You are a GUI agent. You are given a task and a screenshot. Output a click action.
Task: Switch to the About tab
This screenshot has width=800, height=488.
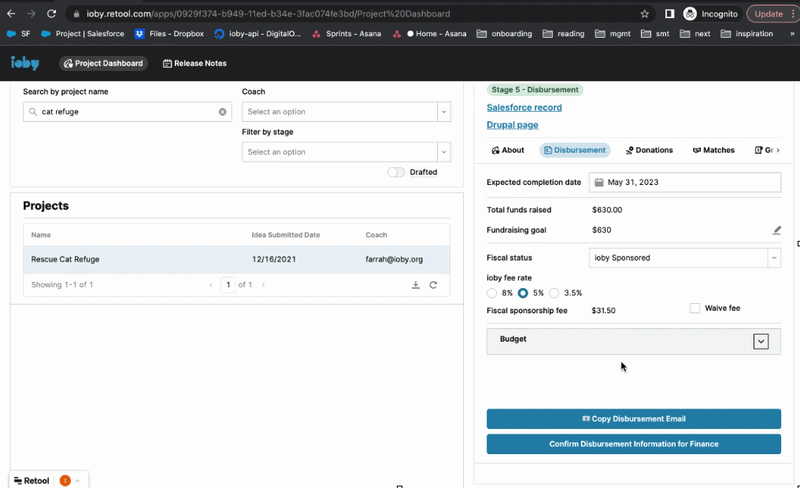(508, 150)
